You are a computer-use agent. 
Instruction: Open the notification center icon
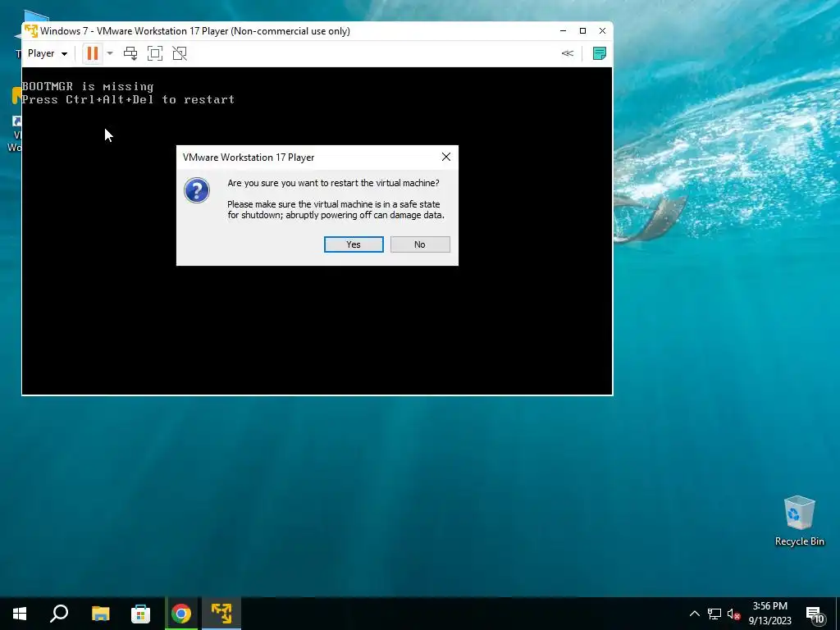[x=816, y=614]
